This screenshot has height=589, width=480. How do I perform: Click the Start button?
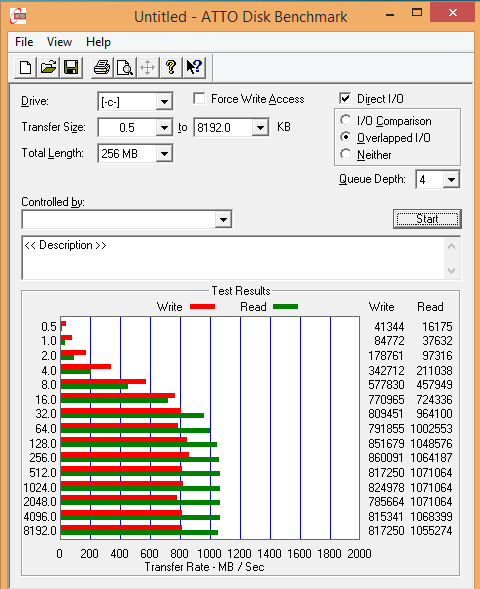[427, 219]
